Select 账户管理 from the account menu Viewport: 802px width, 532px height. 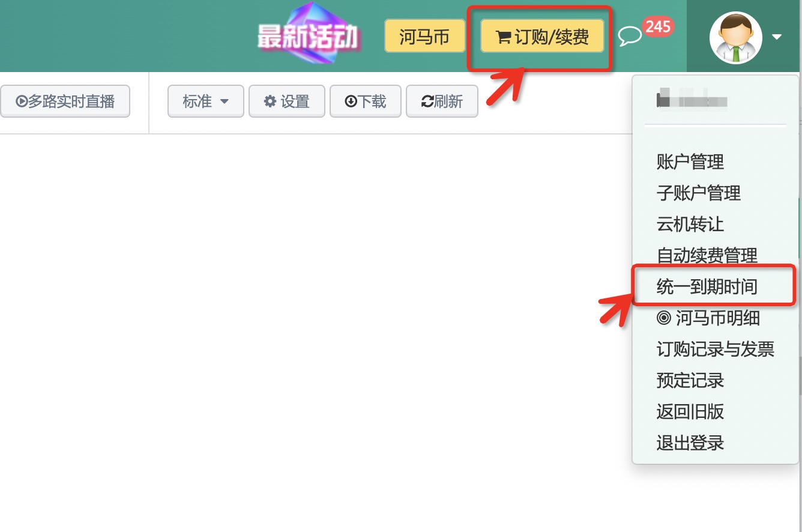689,162
